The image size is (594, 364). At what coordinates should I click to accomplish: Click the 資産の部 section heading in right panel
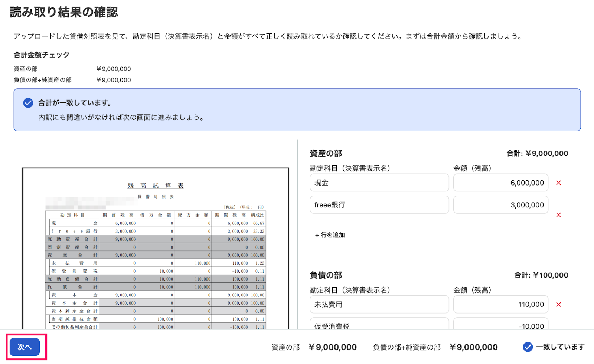(x=326, y=154)
